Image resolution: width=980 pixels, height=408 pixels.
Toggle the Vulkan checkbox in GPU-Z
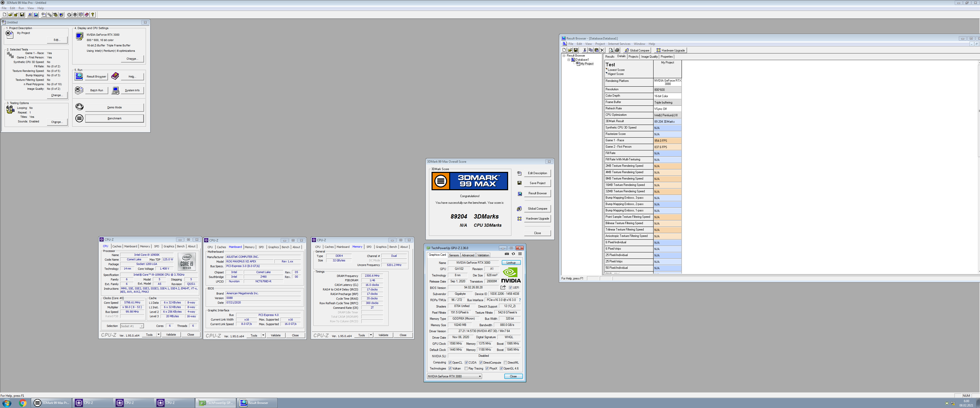pyautogui.click(x=450, y=368)
